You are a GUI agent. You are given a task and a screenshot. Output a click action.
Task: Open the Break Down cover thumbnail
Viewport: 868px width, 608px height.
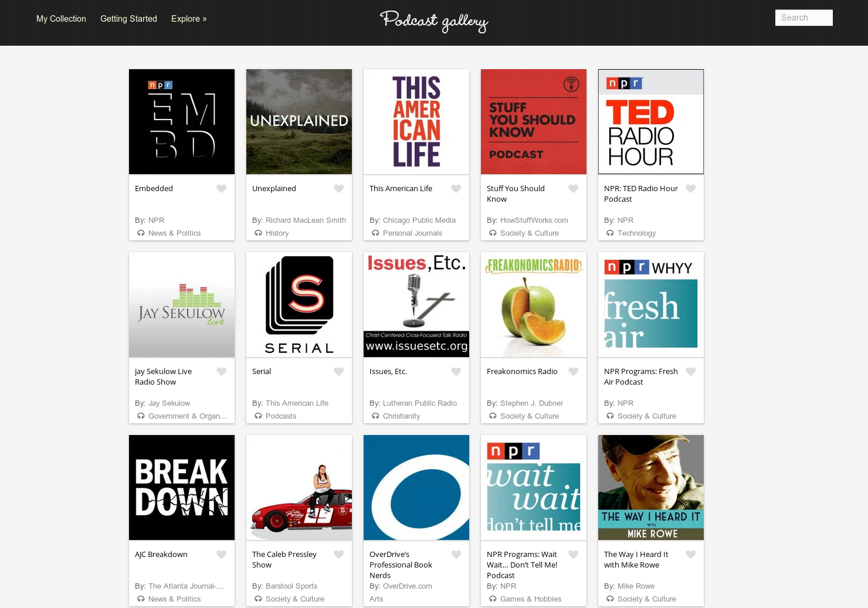tap(182, 487)
